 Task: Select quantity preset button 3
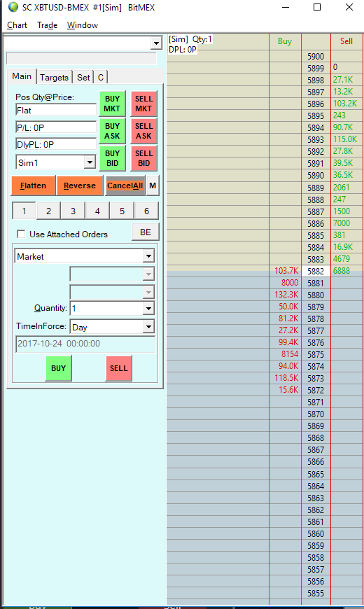point(73,211)
